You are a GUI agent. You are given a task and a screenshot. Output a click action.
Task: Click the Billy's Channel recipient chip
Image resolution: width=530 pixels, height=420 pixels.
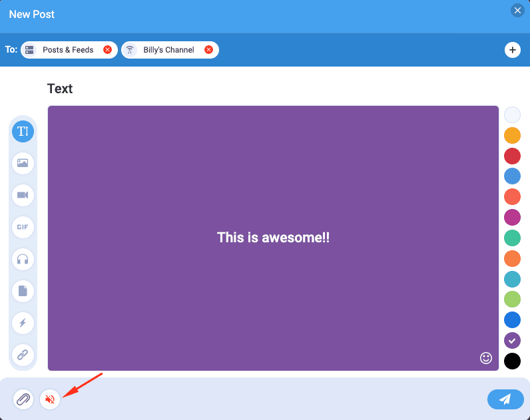point(170,50)
